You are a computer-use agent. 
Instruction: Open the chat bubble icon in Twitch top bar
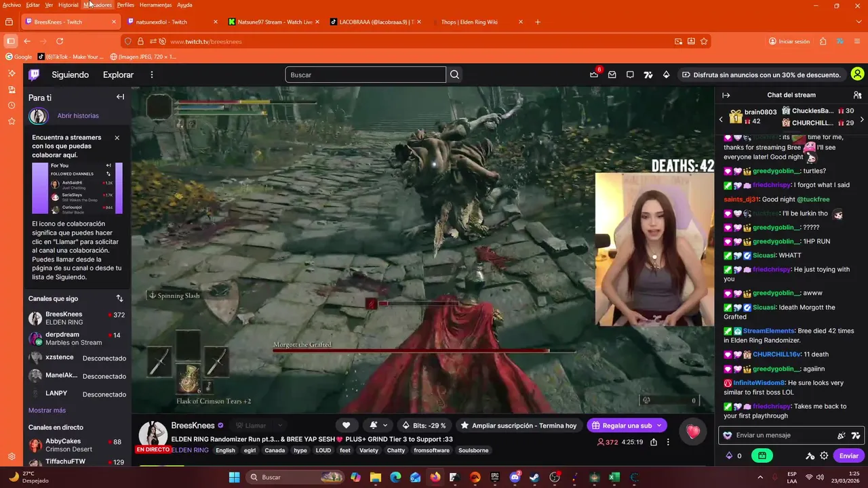click(630, 75)
